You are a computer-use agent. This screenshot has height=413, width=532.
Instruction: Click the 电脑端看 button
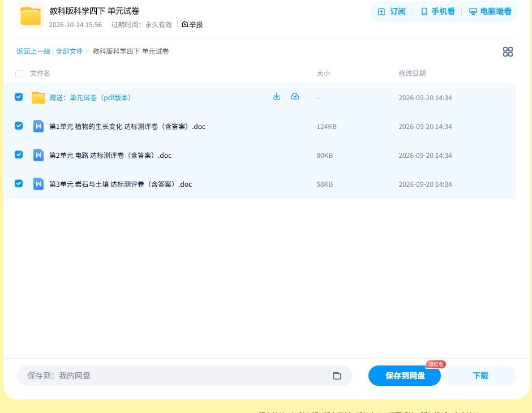[x=490, y=11]
